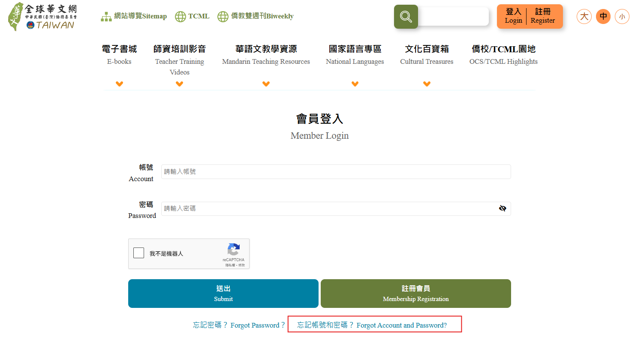Select large font size button
644x340 pixels.
click(x=584, y=17)
